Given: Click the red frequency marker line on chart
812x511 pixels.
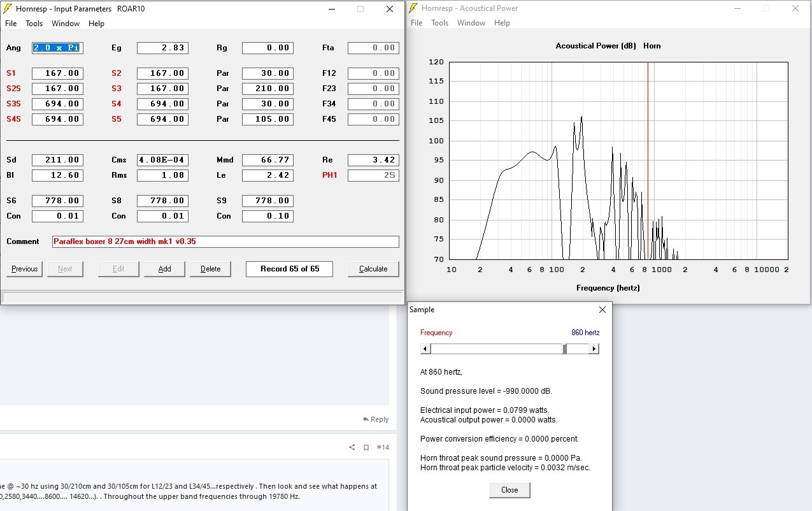Looking at the screenshot, I should click(648, 159).
